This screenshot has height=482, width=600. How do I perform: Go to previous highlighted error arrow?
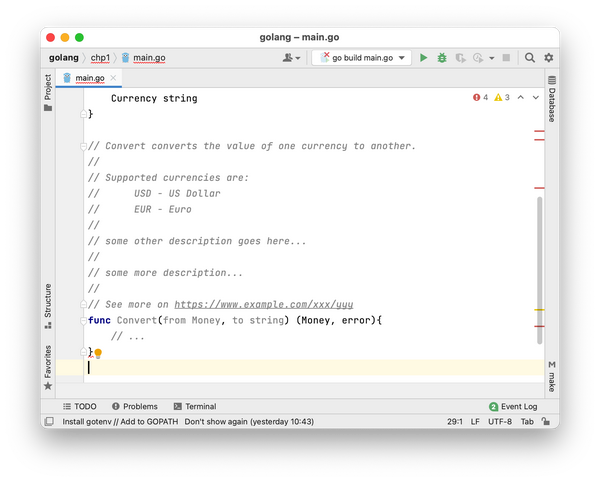coord(520,98)
